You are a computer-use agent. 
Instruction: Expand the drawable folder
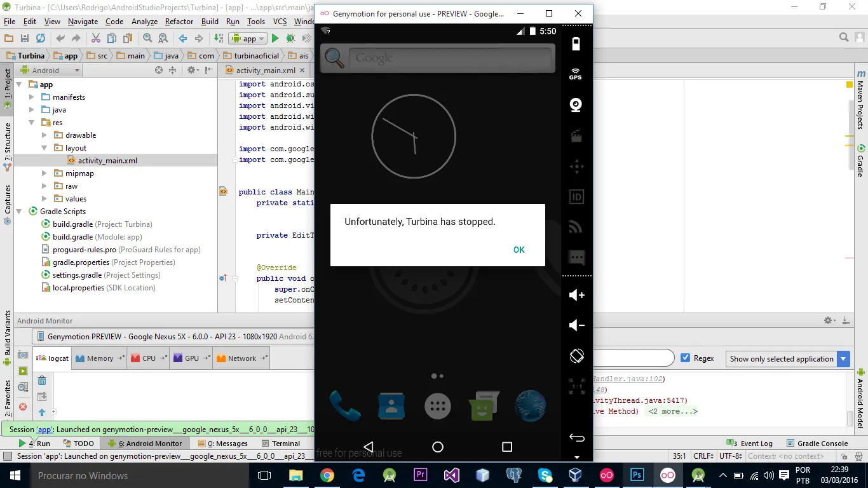coord(44,135)
